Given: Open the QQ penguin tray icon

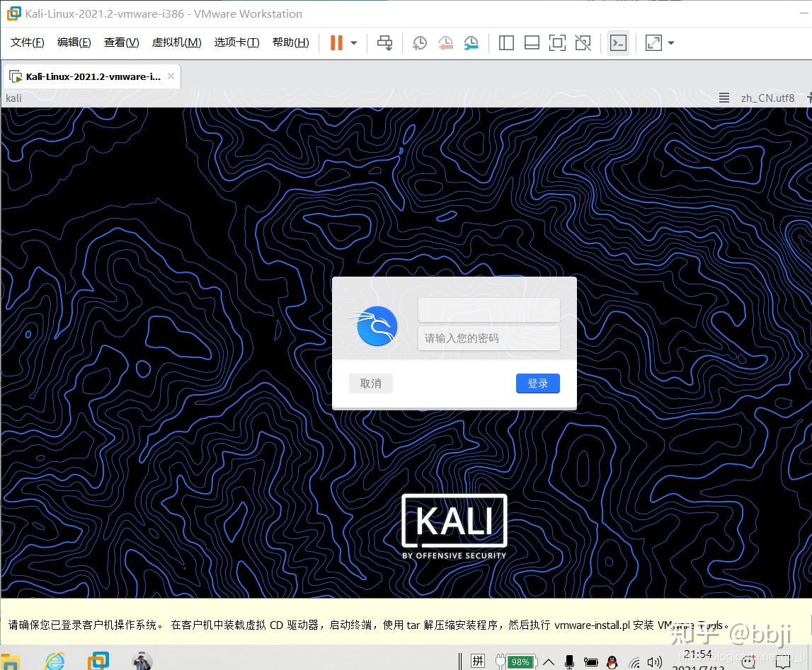Looking at the screenshot, I should click(612, 662).
